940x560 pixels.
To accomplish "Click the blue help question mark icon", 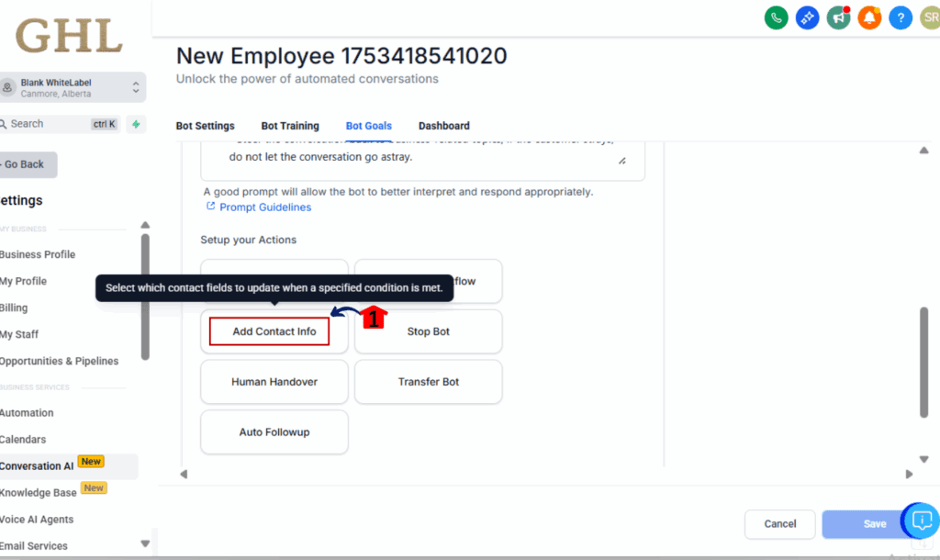I will [901, 18].
